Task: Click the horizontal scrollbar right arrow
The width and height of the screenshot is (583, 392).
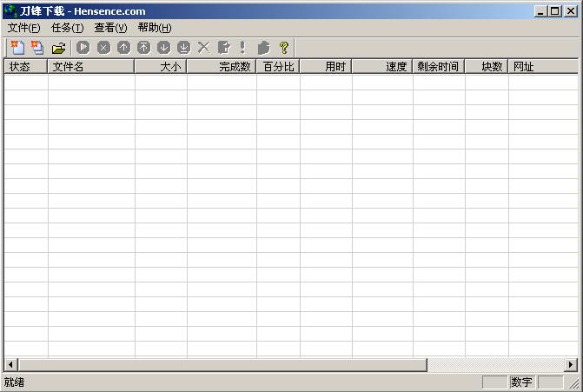Action: (571, 364)
